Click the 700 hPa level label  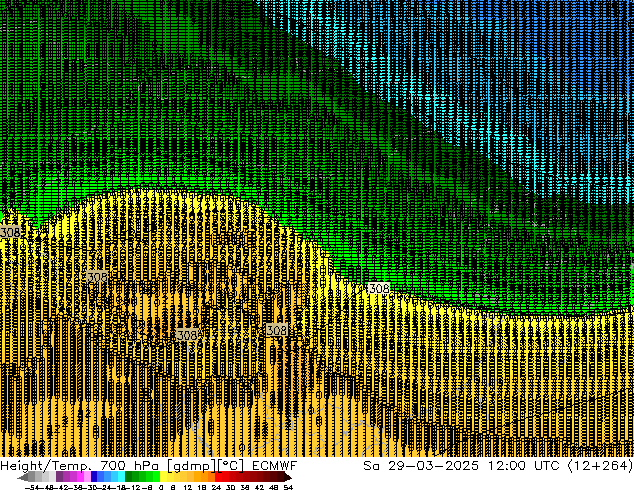point(129,466)
